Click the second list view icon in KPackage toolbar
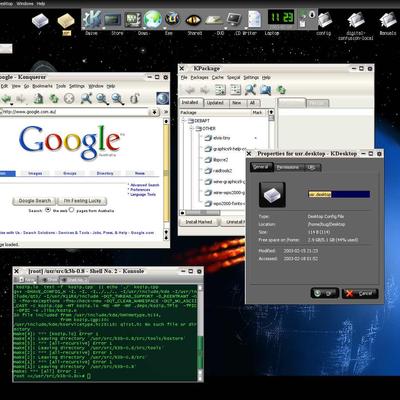The width and height of the screenshot is (400, 400). tap(235, 90)
